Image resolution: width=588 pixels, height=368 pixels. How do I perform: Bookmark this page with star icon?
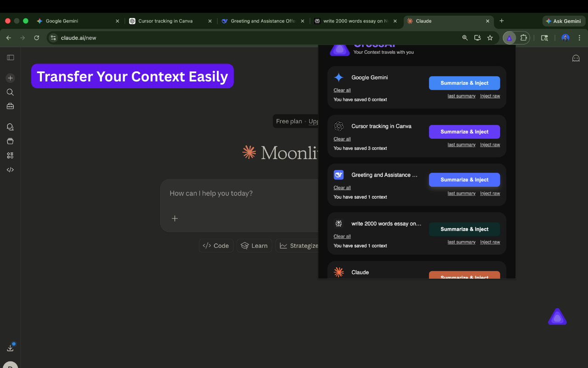pos(490,38)
